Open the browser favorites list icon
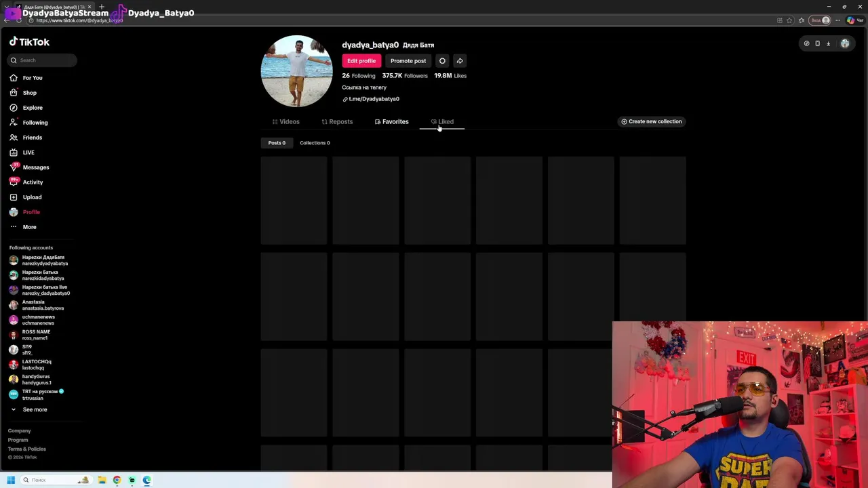868x488 pixels. coord(802,20)
